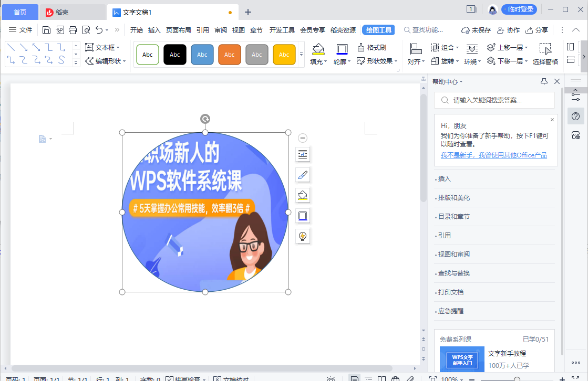Click the Export to PDF icon
This screenshot has width=588, height=381.
[x=60, y=30]
